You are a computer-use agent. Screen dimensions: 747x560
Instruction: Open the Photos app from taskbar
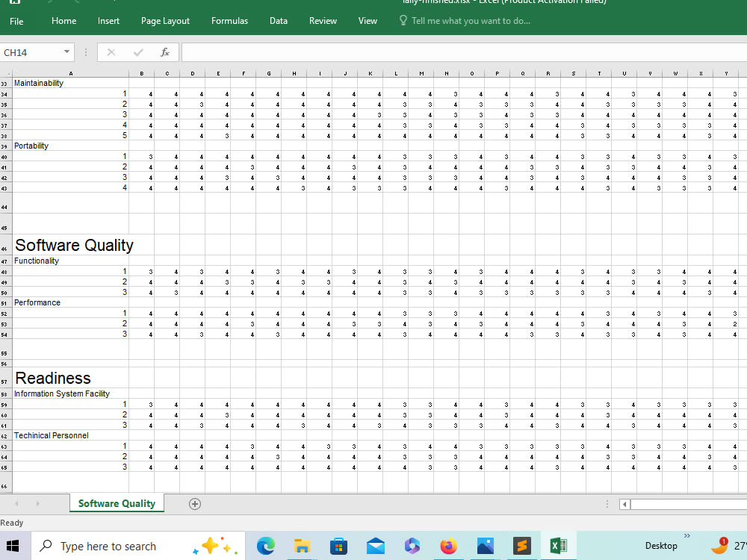485,546
